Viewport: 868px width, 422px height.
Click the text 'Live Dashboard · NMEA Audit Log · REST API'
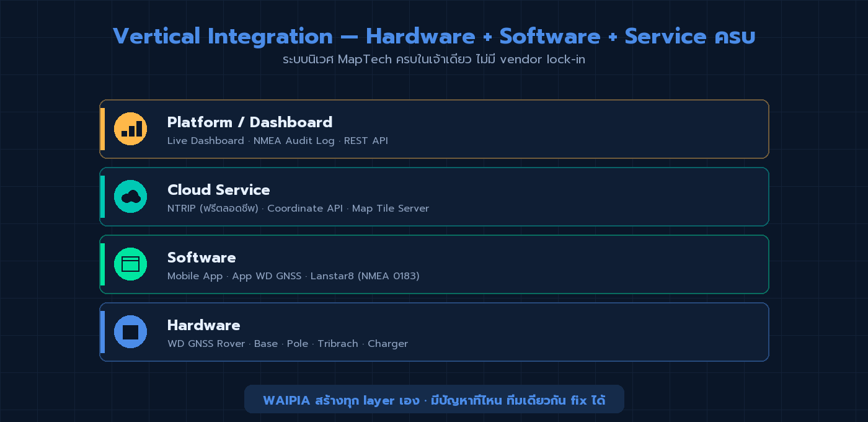pos(278,141)
